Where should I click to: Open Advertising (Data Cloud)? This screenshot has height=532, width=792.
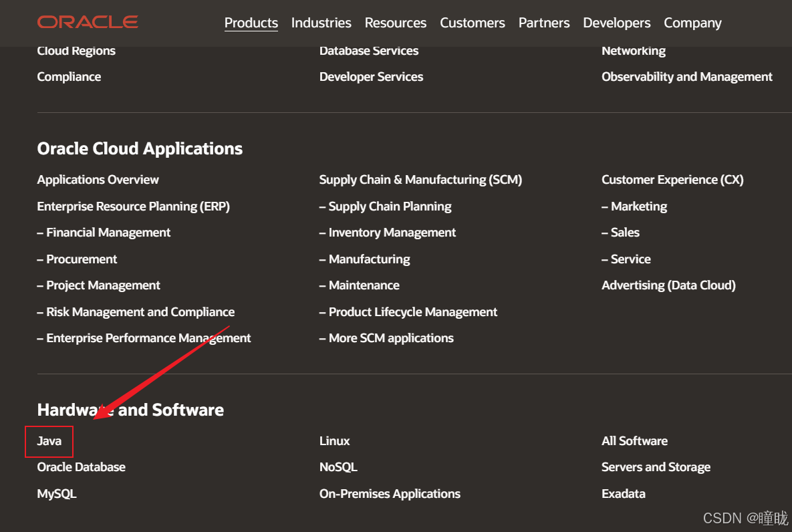(x=668, y=285)
